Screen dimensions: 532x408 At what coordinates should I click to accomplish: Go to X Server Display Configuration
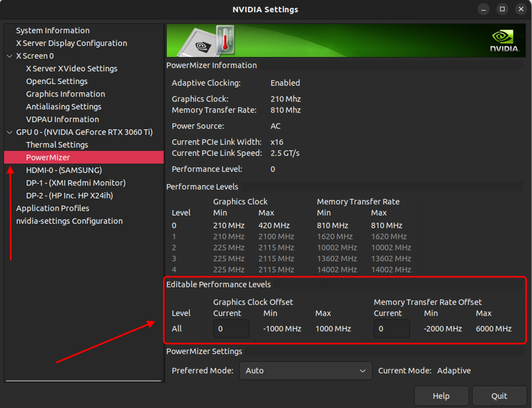tap(72, 43)
